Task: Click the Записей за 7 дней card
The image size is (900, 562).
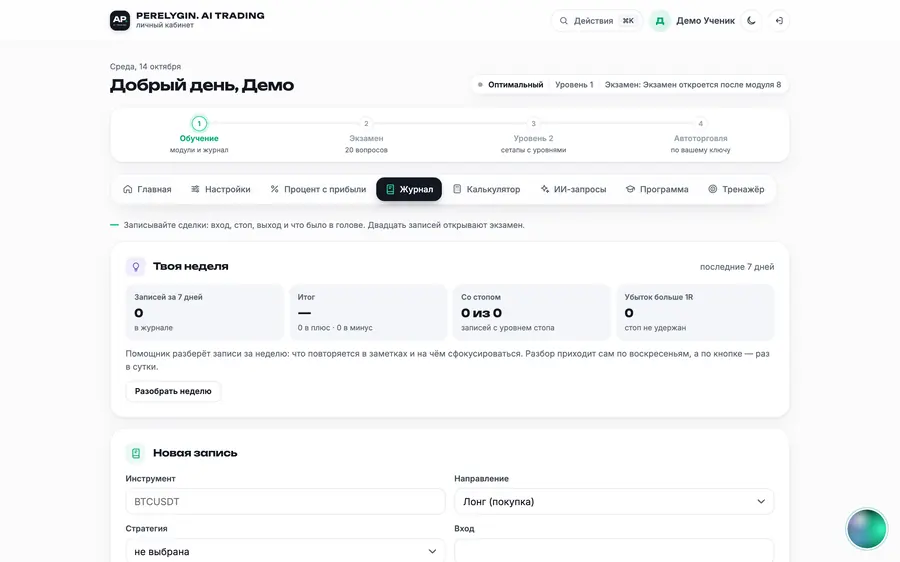Action: [x=205, y=312]
